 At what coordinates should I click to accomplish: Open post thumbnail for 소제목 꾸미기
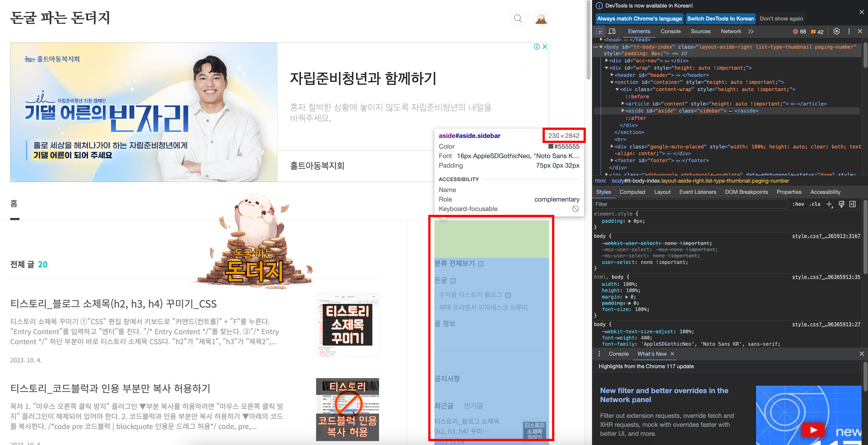[x=347, y=325]
